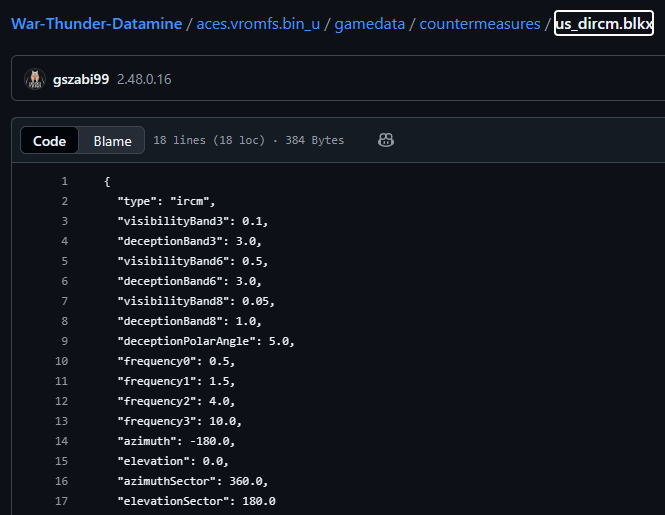Open the gszabi99 author profile link
Image resolution: width=665 pixels, height=515 pixels.
81,79
